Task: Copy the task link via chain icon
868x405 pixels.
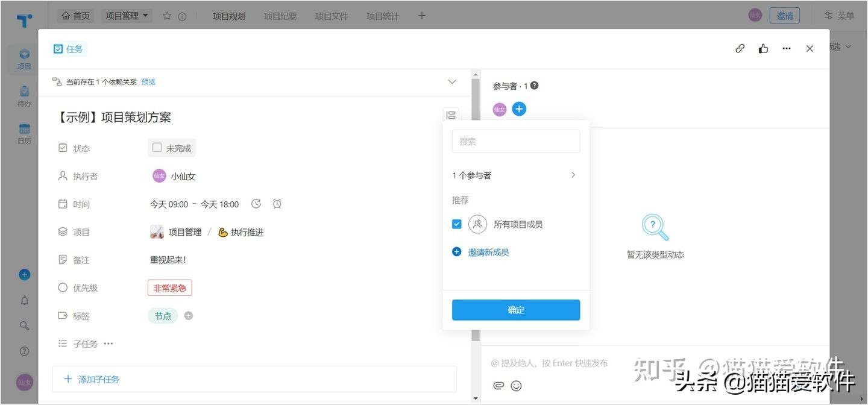Action: pyautogui.click(x=740, y=48)
